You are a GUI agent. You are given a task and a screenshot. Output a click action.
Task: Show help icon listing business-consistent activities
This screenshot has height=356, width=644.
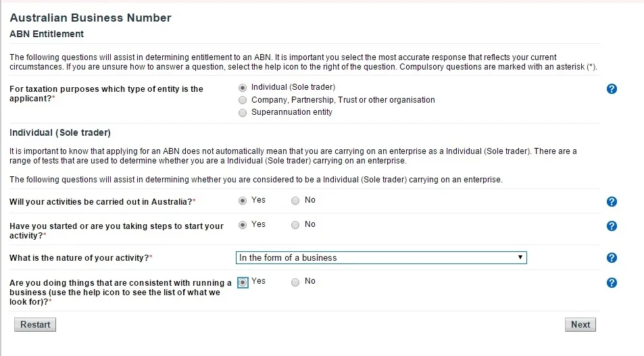point(612,282)
